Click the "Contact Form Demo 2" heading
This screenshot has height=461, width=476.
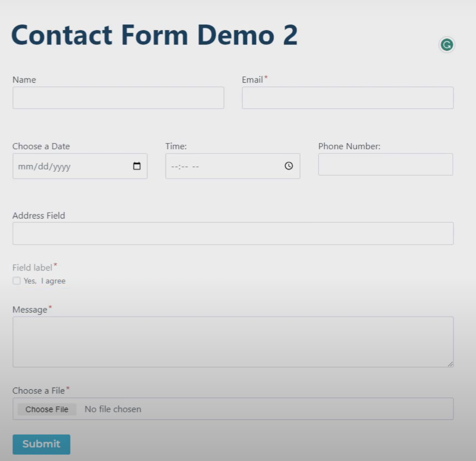click(x=155, y=35)
